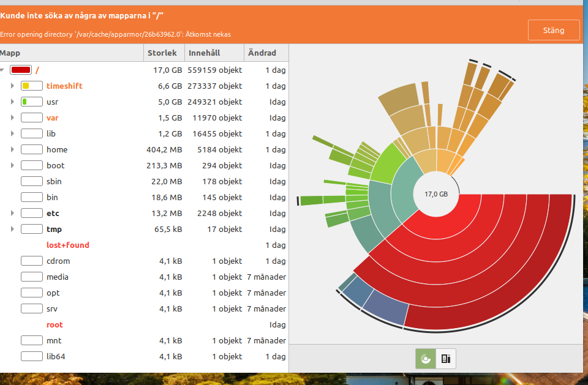Click the 17,0 GB center of chart
The image size is (588, 385).
(x=436, y=194)
